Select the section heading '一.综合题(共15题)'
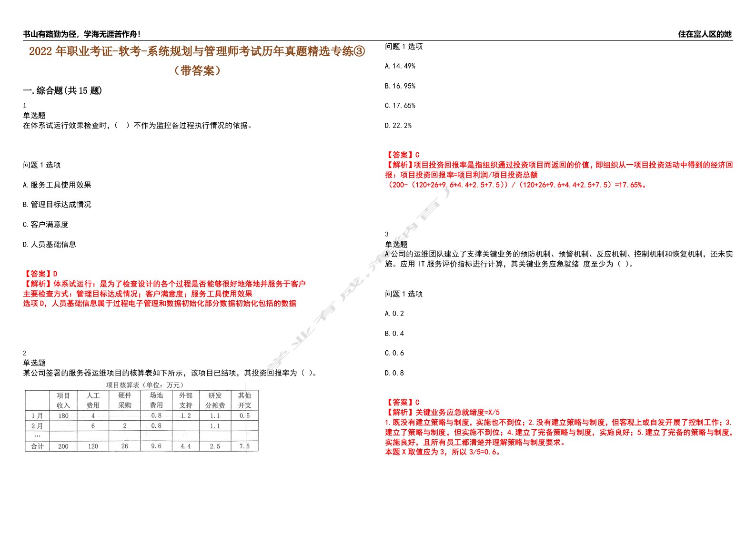The width and height of the screenshot is (756, 534). pyautogui.click(x=62, y=90)
